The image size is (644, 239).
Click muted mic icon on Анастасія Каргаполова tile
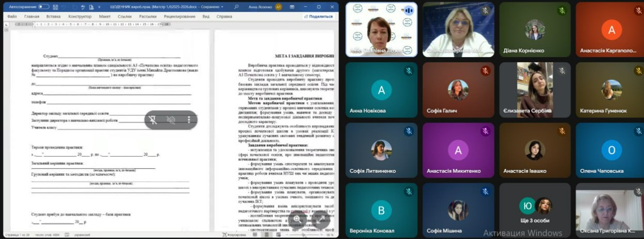coord(639,10)
